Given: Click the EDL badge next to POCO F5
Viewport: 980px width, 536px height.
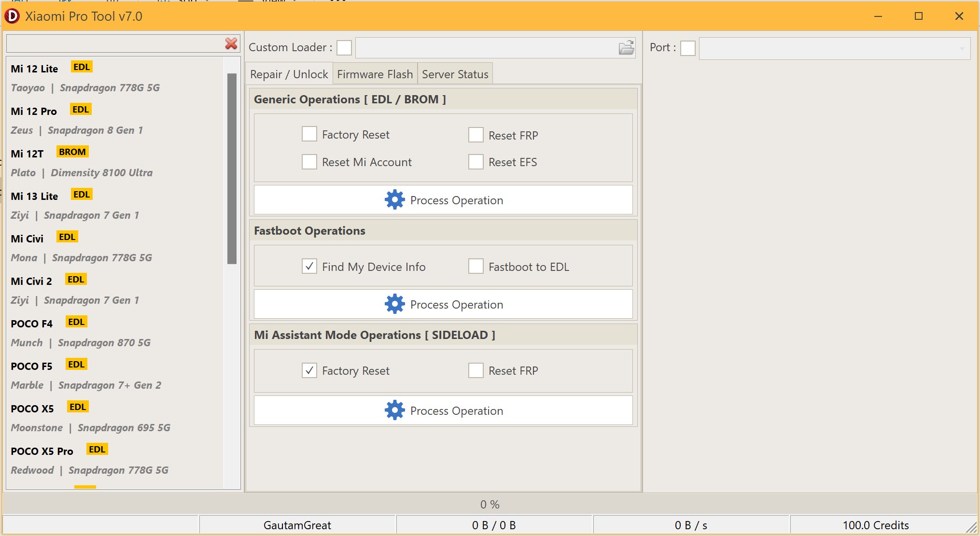Looking at the screenshot, I should coord(76,364).
